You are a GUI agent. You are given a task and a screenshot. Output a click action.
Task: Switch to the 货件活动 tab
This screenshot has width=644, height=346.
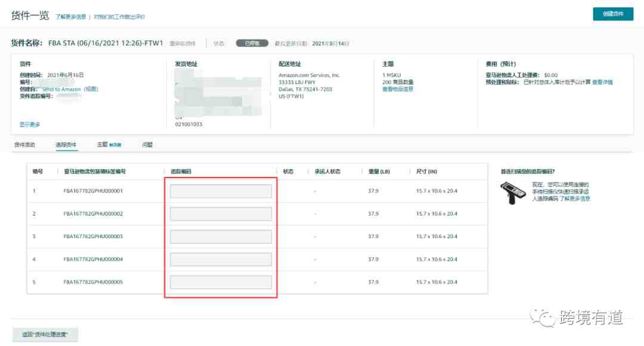24,145
